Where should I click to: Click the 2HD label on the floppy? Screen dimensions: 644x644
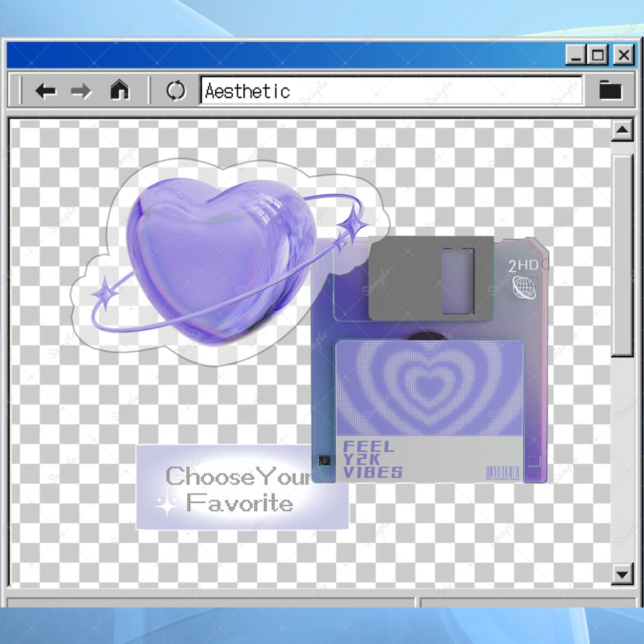tap(523, 266)
